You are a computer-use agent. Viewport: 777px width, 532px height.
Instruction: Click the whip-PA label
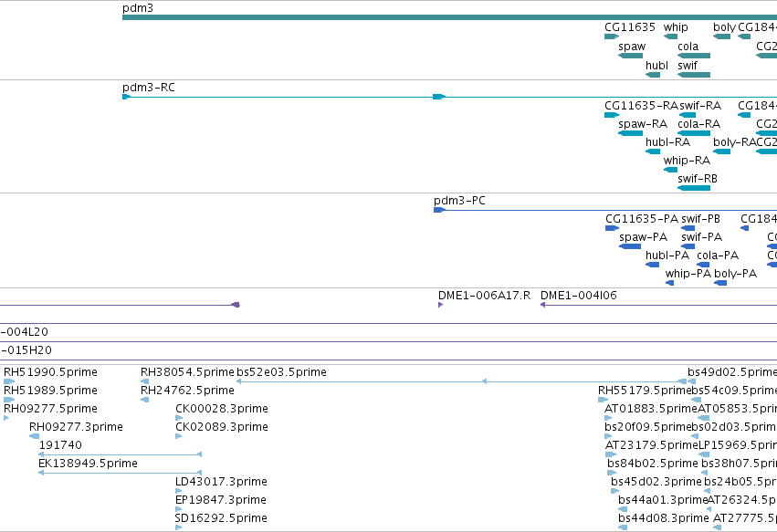pyautogui.click(x=688, y=274)
